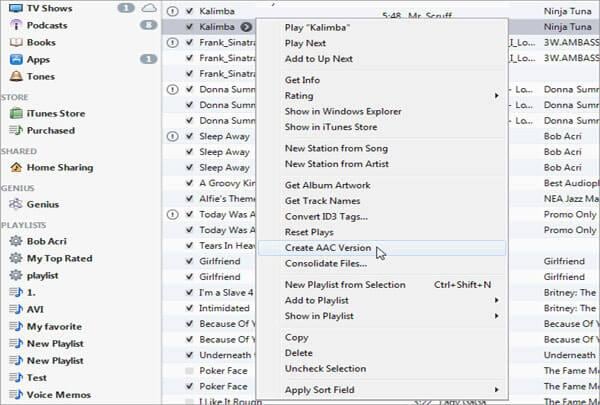Screen dimensions: 600x405
Task: Uncheck the selected Kalimba track checkbox
Action: click(189, 26)
